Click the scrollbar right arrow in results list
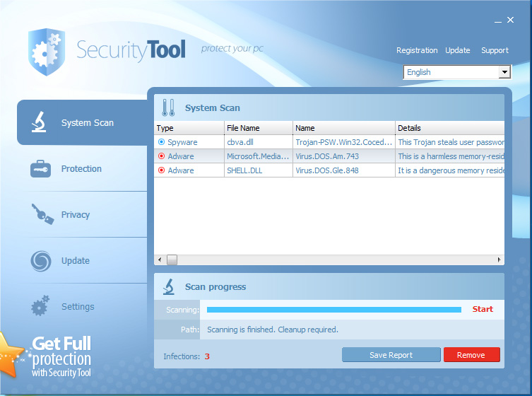This screenshot has height=396, width=532. (499, 260)
